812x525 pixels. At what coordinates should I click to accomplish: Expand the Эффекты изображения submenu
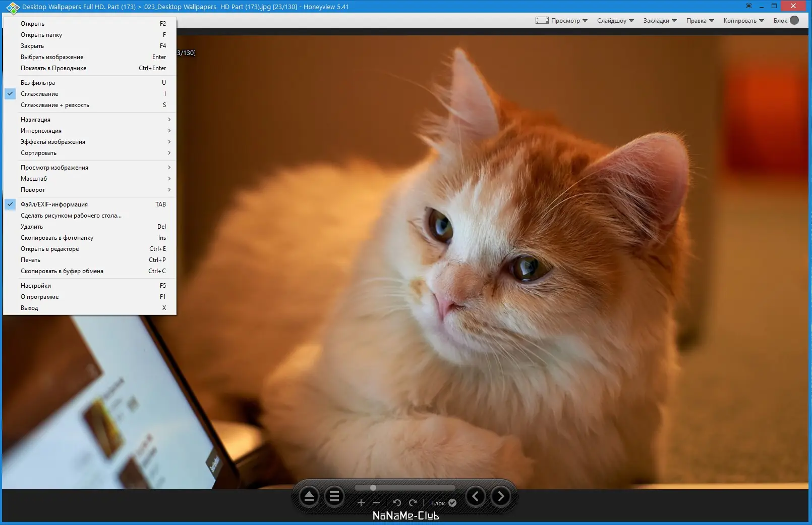tap(90, 142)
